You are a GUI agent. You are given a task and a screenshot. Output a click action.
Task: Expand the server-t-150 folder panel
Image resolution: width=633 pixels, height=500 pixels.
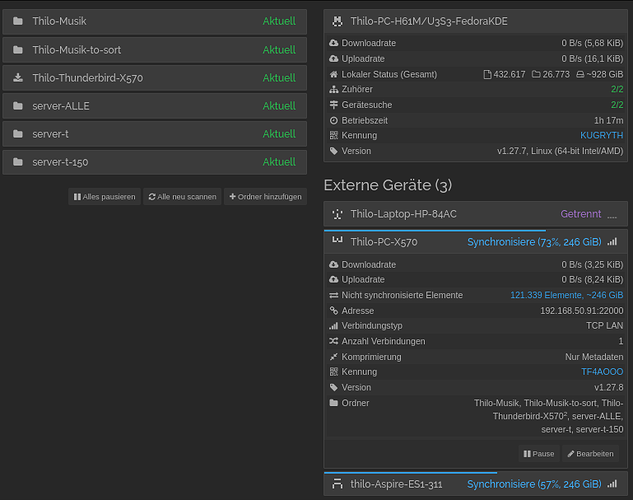tap(155, 162)
